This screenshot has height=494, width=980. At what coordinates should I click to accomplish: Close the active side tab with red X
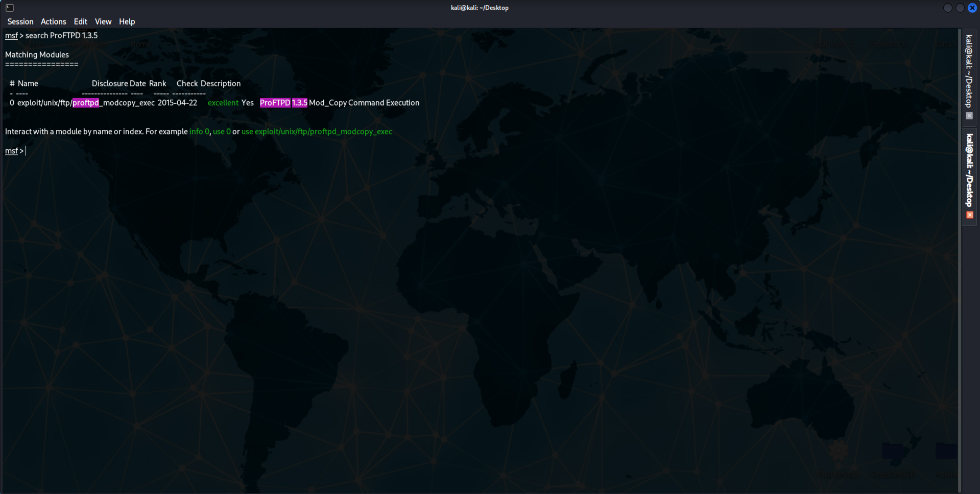pyautogui.click(x=969, y=215)
